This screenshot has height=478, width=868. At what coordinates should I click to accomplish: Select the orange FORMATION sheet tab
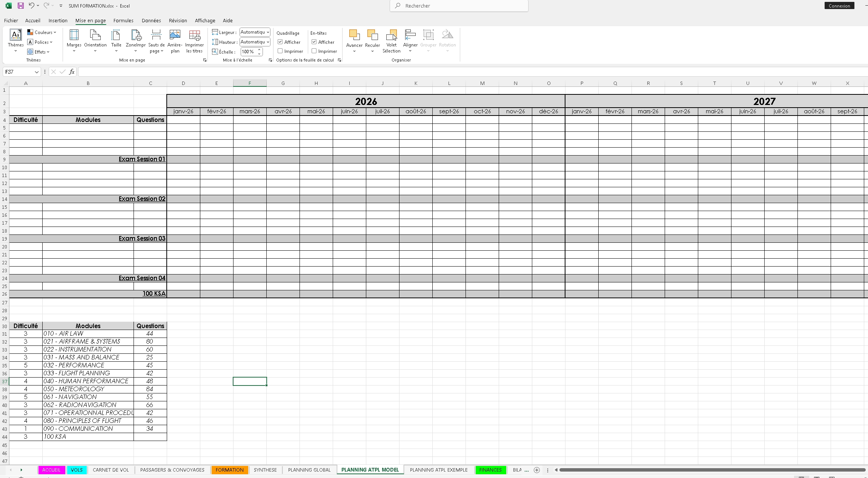230,470
